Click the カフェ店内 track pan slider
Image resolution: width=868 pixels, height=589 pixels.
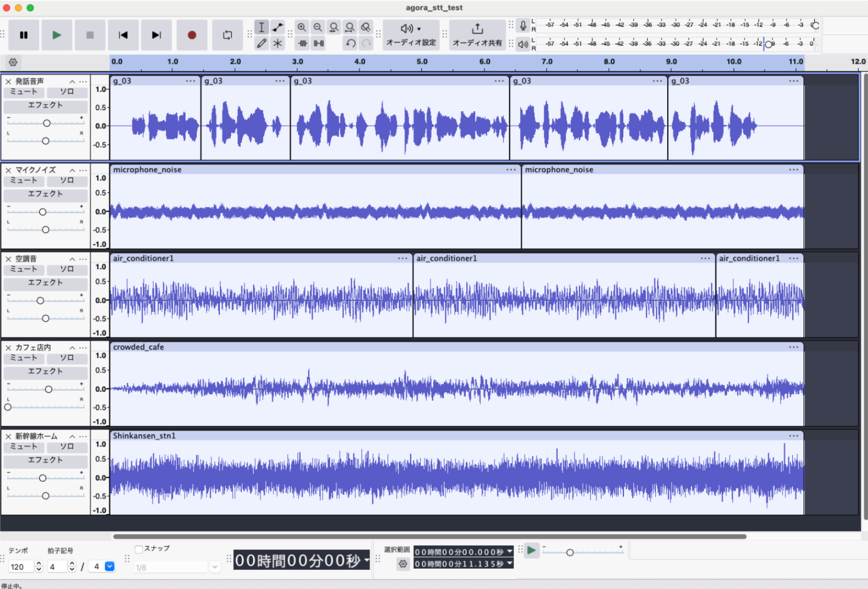(45, 407)
